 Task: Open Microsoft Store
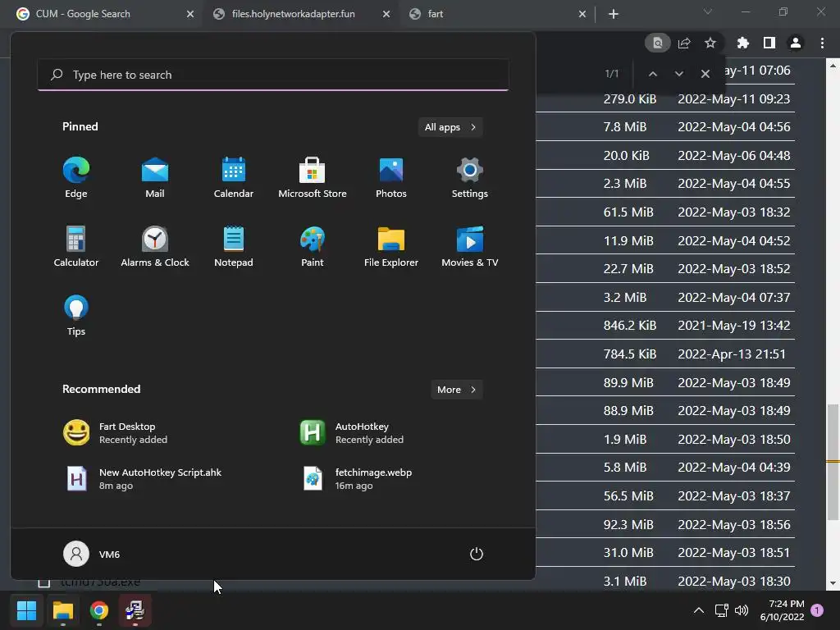[x=313, y=178]
